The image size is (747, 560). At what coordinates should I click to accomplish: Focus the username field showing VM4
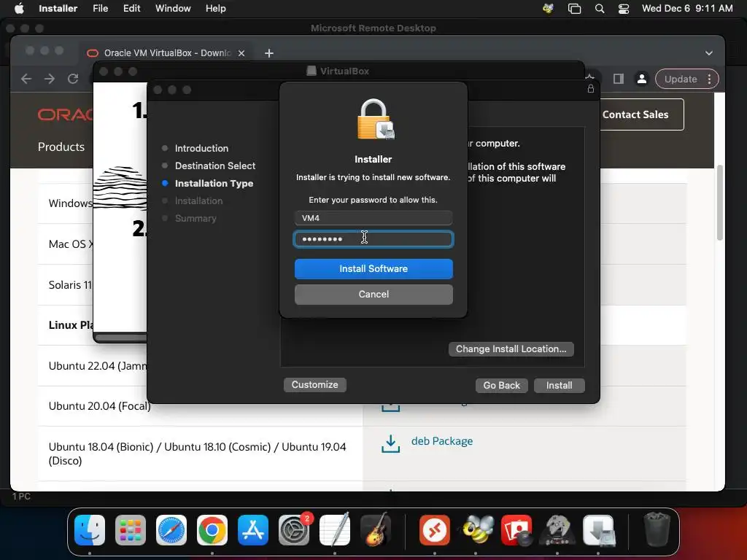coord(373,218)
